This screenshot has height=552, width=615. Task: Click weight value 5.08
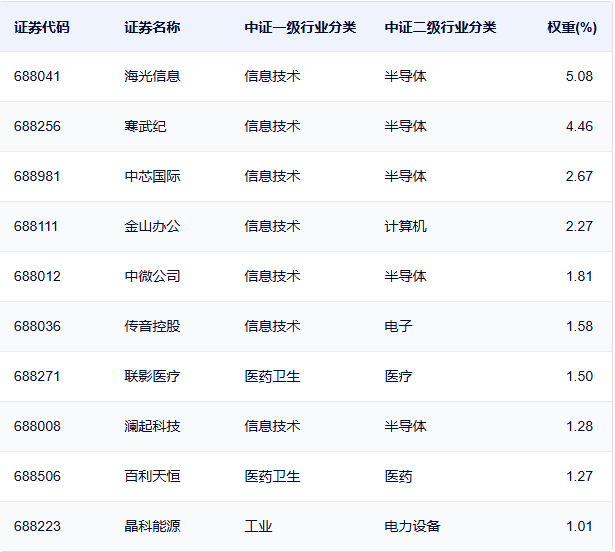(579, 76)
